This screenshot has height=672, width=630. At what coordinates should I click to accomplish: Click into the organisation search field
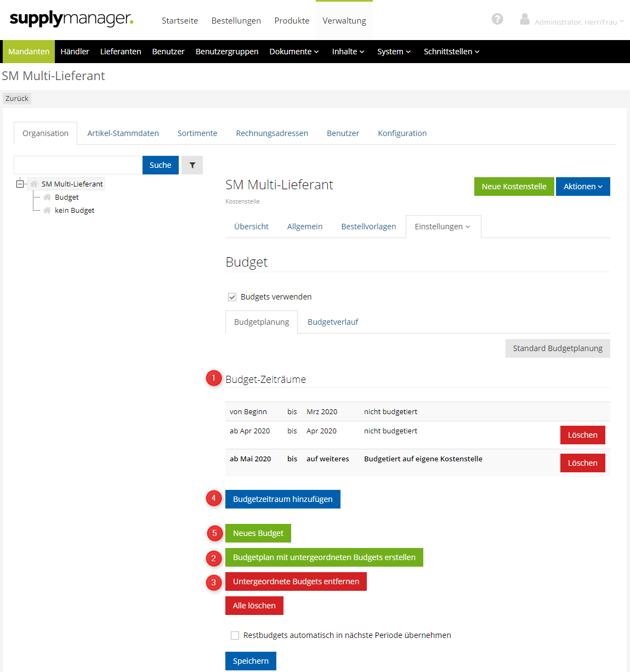tap(78, 165)
